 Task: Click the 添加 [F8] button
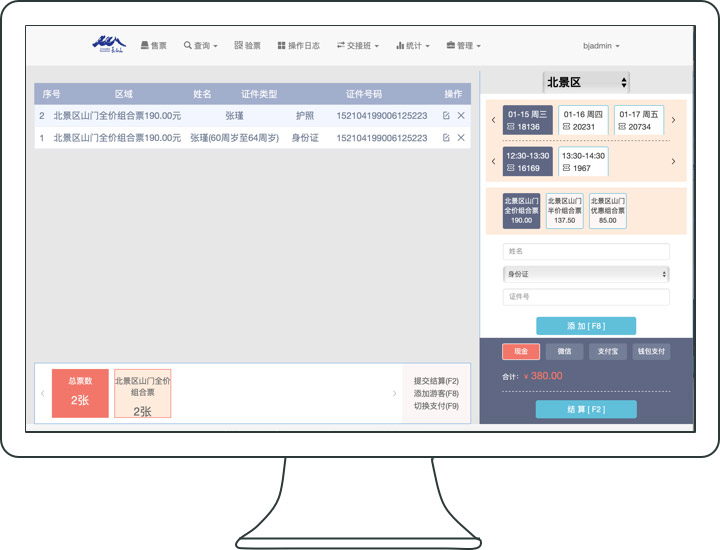point(586,326)
